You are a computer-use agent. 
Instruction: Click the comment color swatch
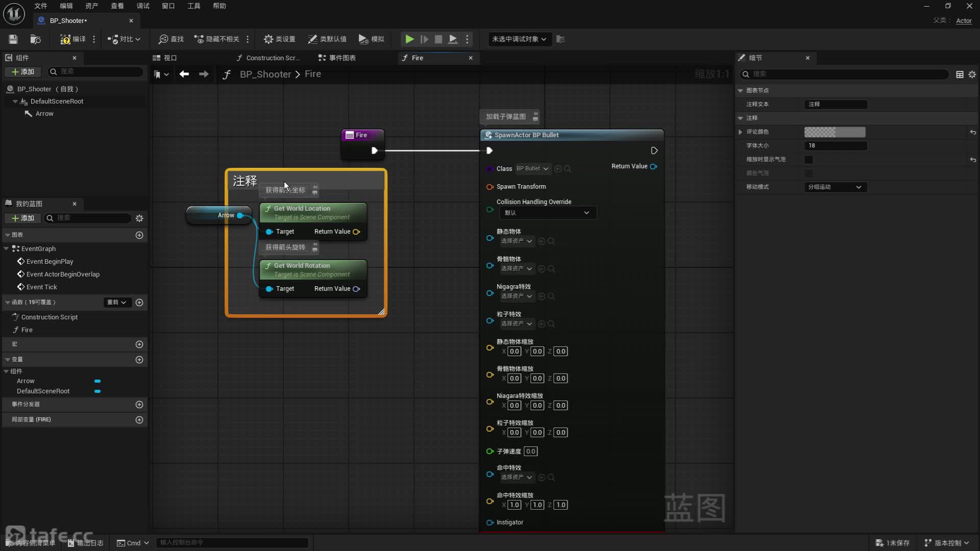tap(835, 132)
